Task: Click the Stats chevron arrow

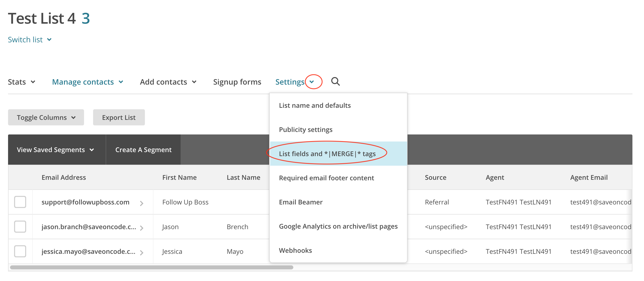Action: [33, 82]
